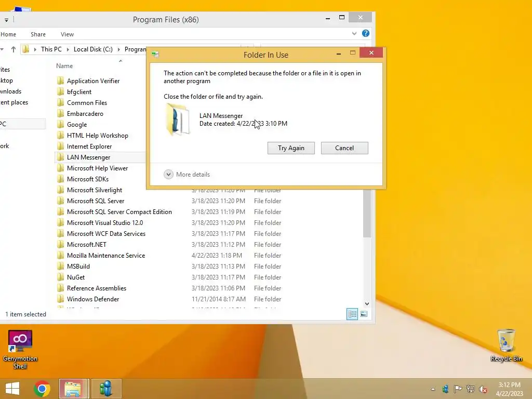Select the Microsoft Silverlight folder icon
Viewport: 532px width, 399px height.
pos(60,190)
